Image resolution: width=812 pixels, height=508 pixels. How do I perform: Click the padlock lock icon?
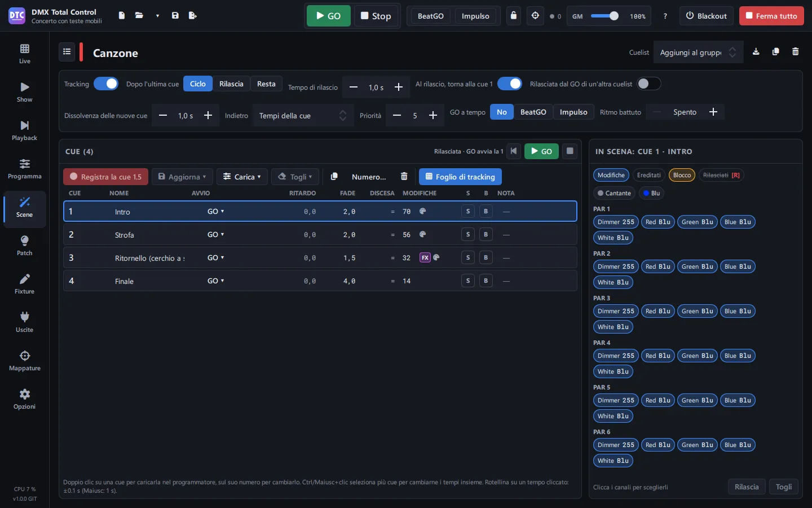(513, 16)
